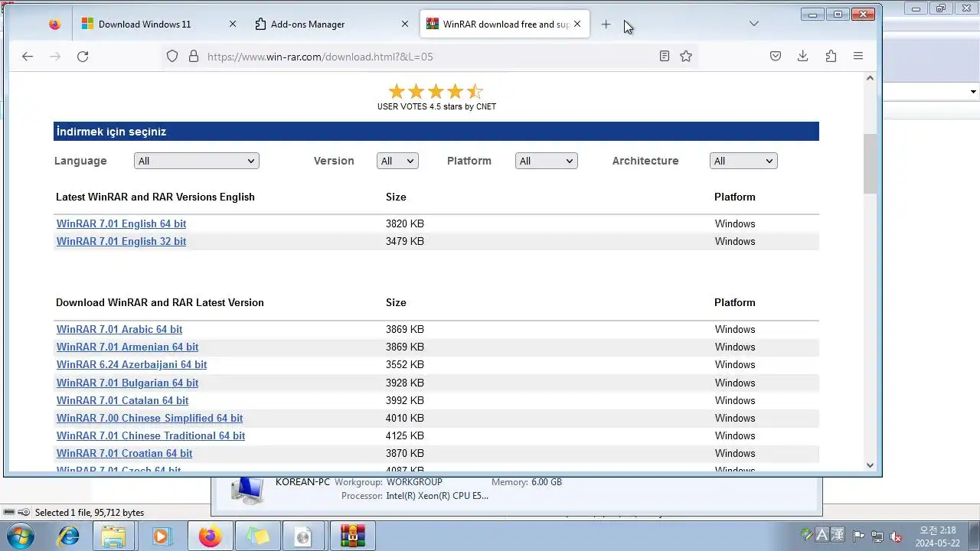Download WinRAR 6.24 Azerbaijani 64 bit
Screen dimensions: 980x551
tap(132, 364)
